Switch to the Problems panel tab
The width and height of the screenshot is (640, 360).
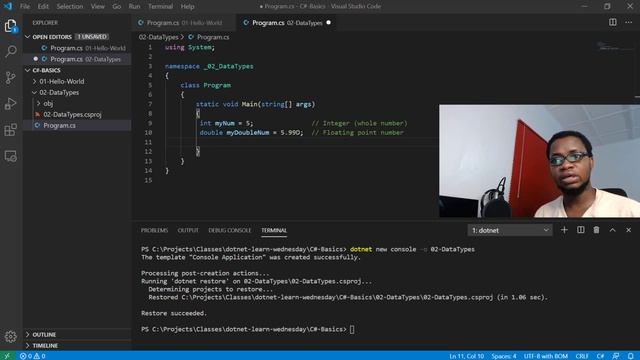tap(154, 231)
